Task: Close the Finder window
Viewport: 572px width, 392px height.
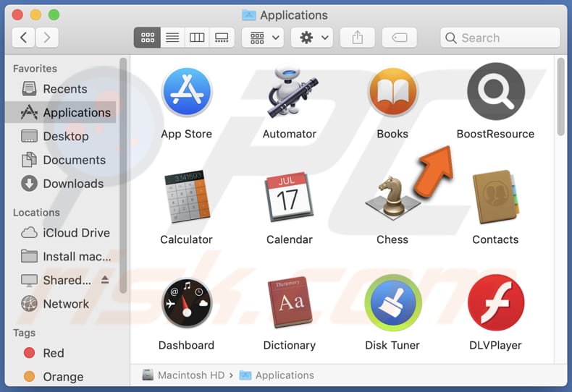Action: click(17, 15)
